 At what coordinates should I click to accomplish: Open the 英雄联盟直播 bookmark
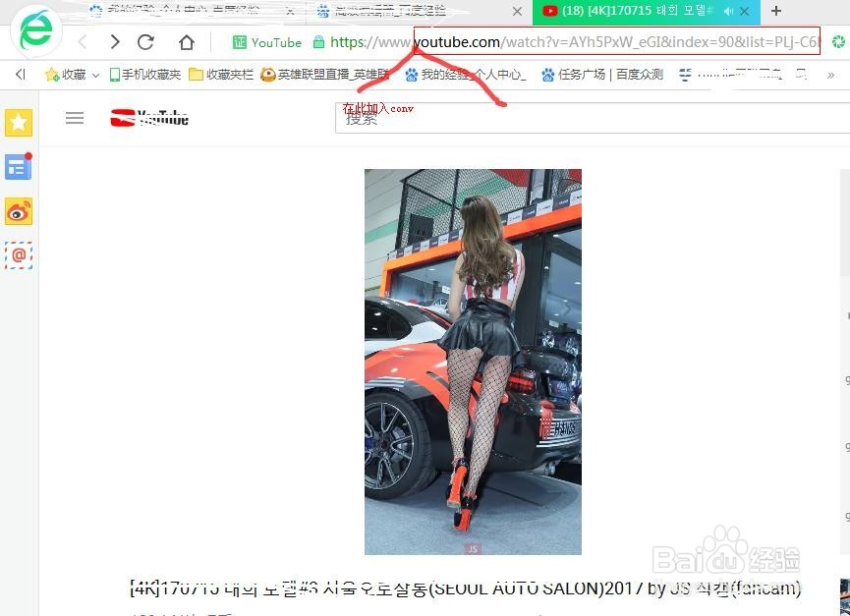click(x=324, y=75)
